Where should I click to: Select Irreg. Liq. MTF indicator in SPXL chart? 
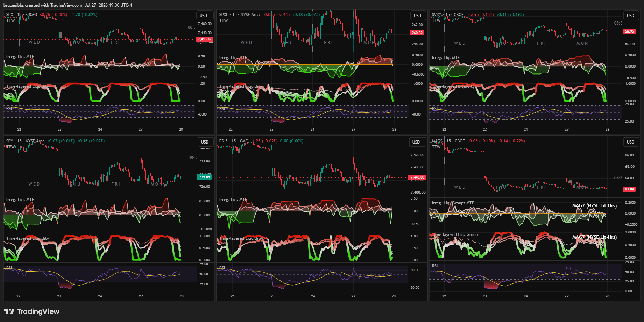pyautogui.click(x=233, y=58)
